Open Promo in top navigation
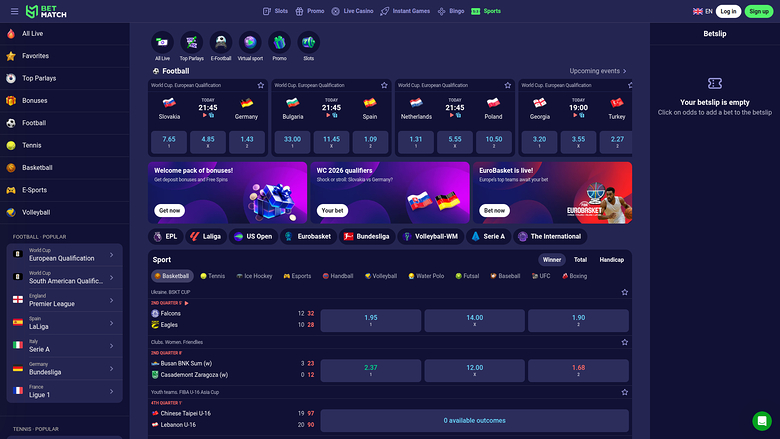 tap(309, 11)
